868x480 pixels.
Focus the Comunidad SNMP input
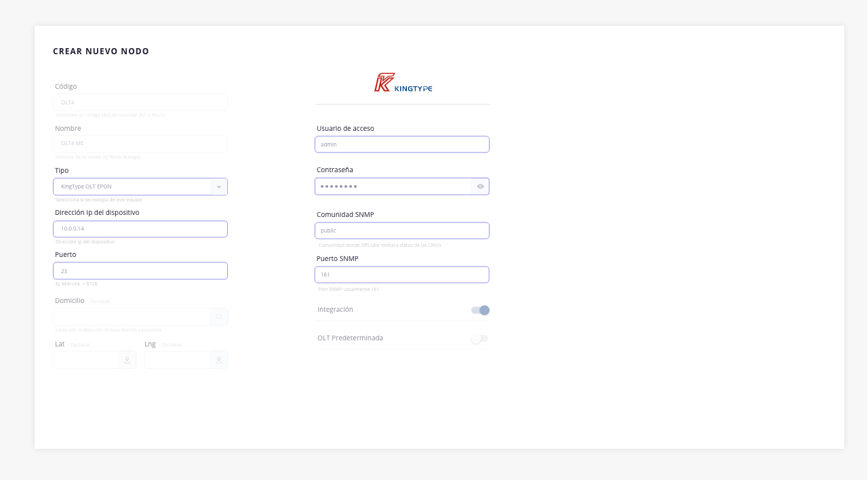402,231
